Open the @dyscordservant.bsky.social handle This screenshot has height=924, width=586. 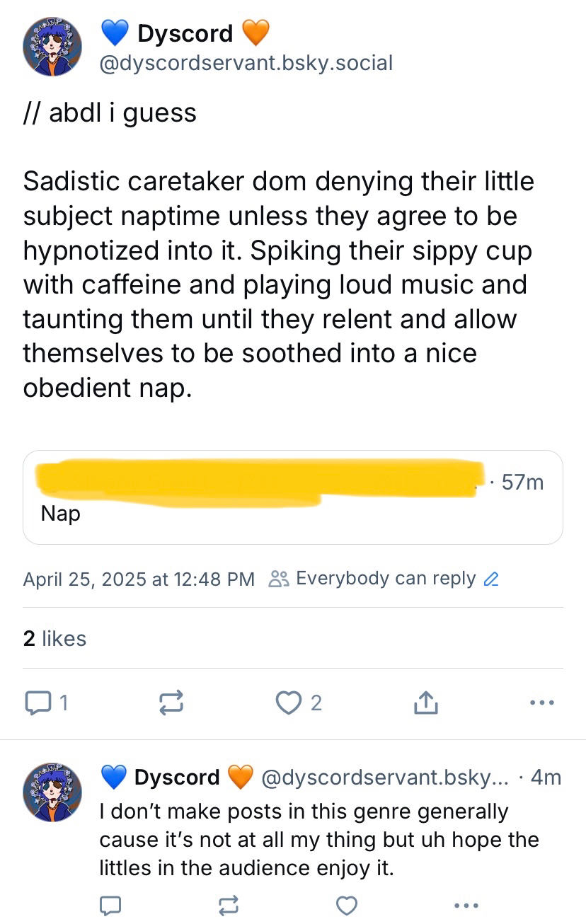click(x=246, y=64)
